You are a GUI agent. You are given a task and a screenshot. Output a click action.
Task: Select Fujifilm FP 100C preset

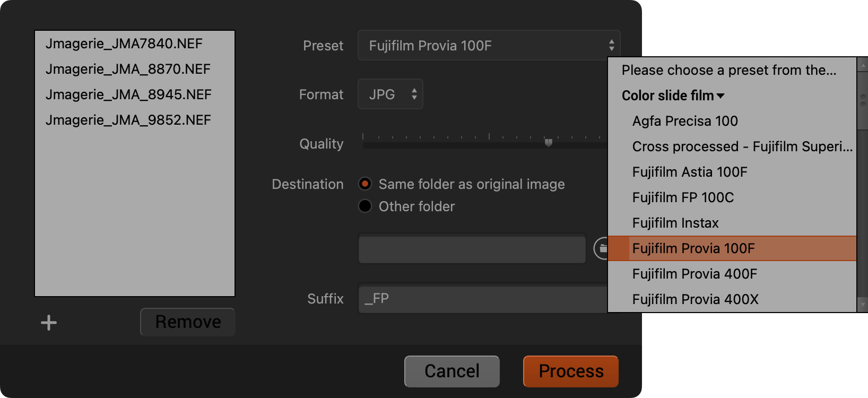[683, 197]
